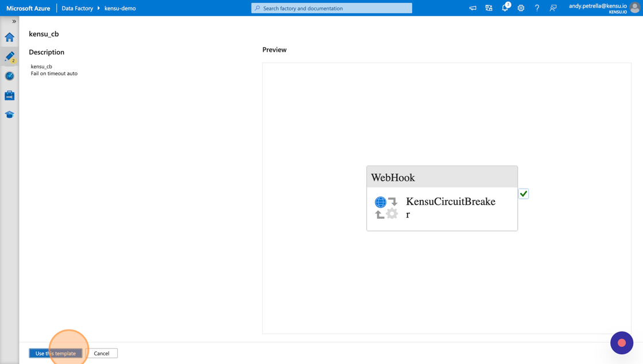Open the help question mark
The image size is (643, 364).
(x=537, y=8)
